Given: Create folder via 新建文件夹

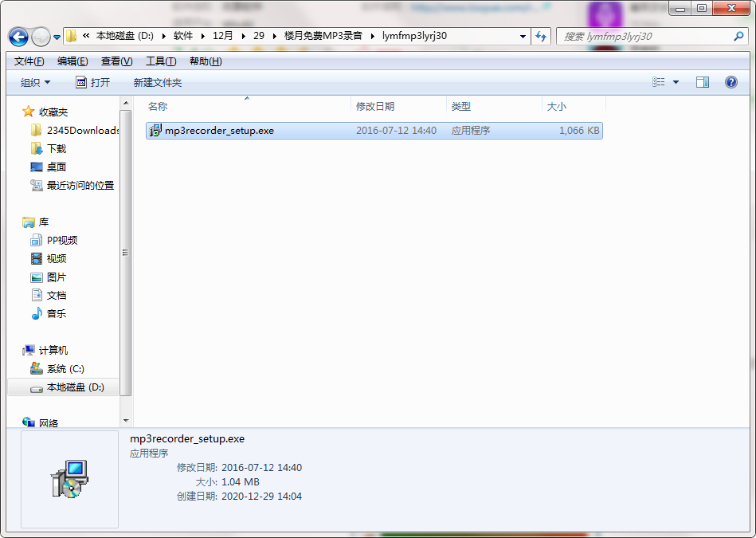Looking at the screenshot, I should [x=157, y=83].
